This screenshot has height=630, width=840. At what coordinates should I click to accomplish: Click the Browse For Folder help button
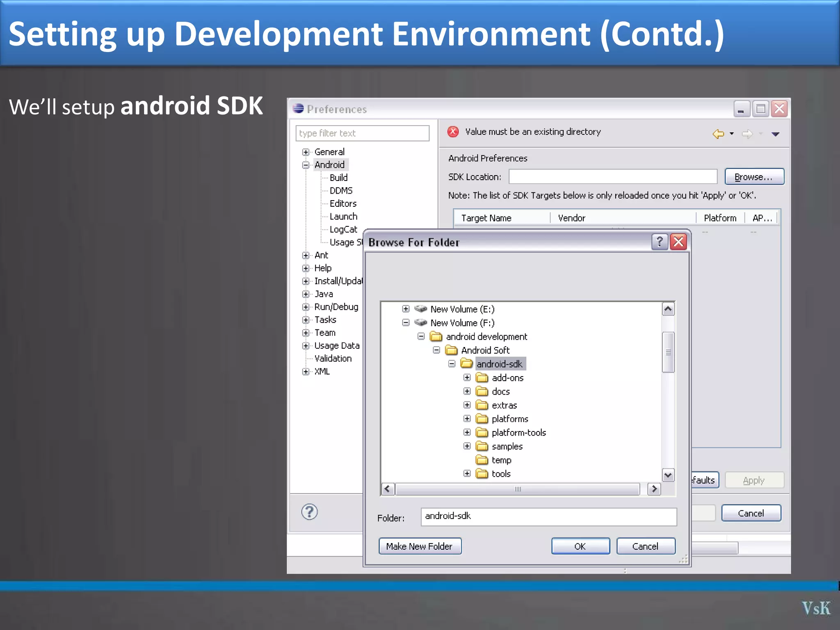tap(660, 242)
